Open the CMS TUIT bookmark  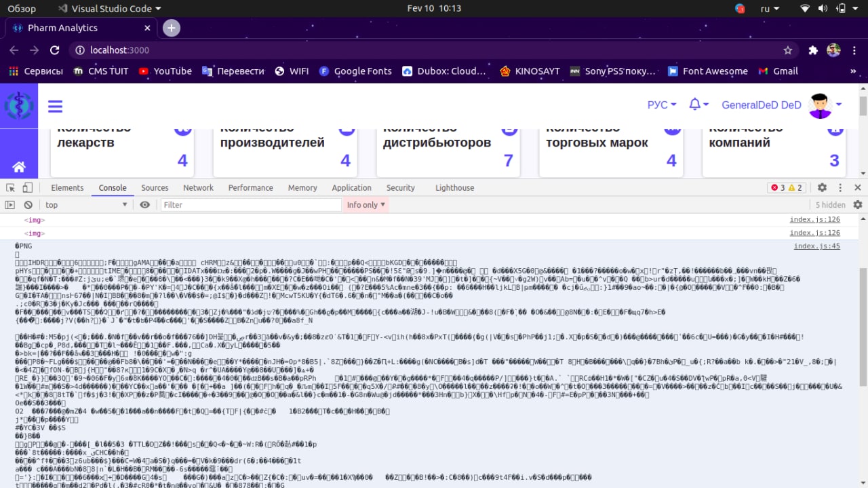(x=100, y=71)
